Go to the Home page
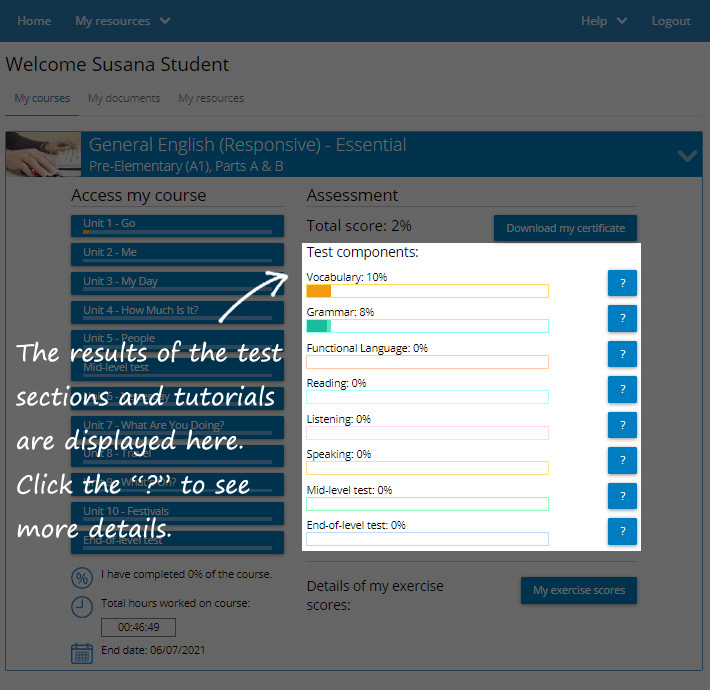 pos(34,21)
